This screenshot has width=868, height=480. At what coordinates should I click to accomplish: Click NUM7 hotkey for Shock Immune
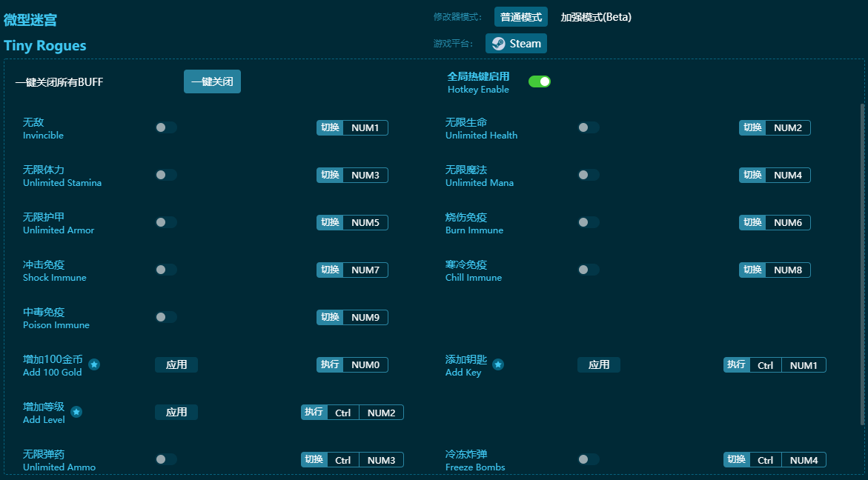pos(365,270)
